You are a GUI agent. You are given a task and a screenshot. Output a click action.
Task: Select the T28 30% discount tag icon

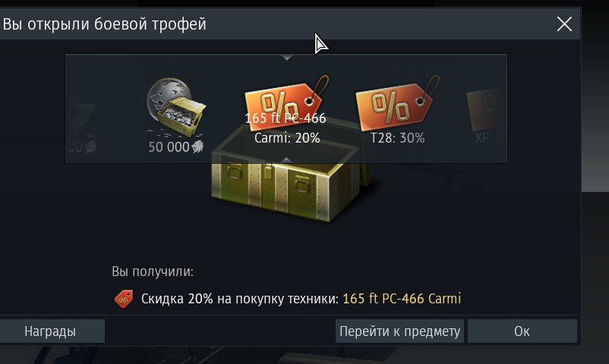tap(397, 103)
